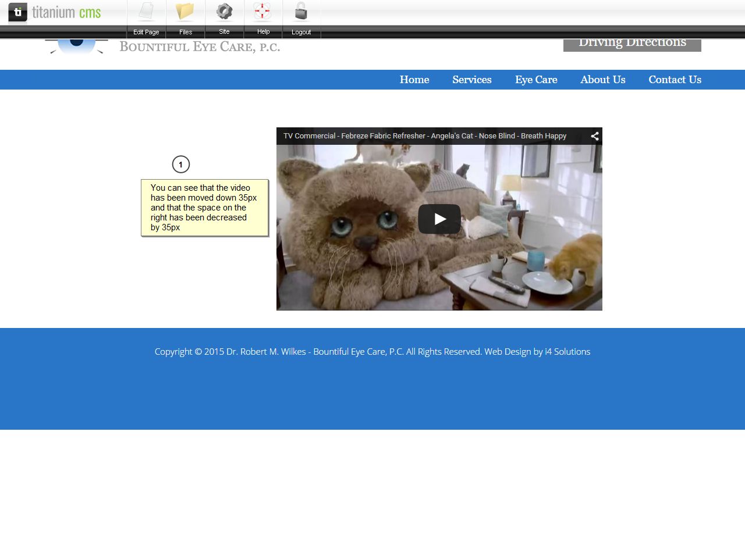Screen dimensions: 745x560
Task: Open the Edit Page tool
Action: coord(146,18)
